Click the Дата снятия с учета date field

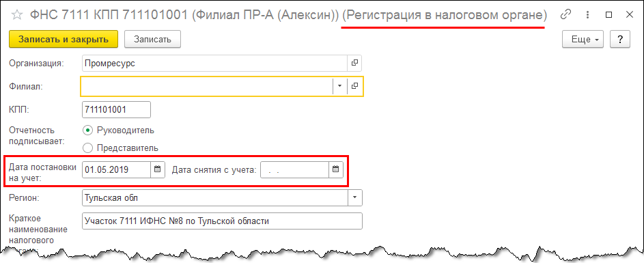pos(295,169)
